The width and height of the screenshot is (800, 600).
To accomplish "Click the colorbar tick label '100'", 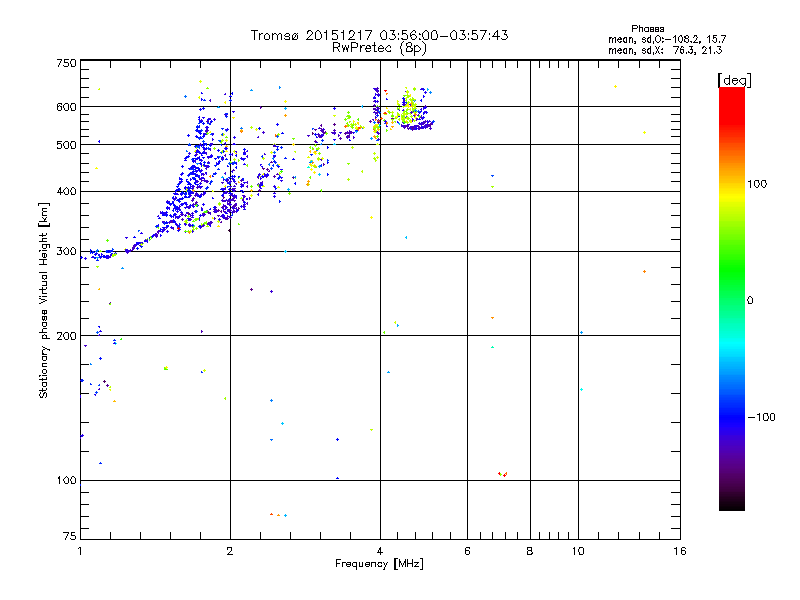I will pyautogui.click(x=757, y=184).
